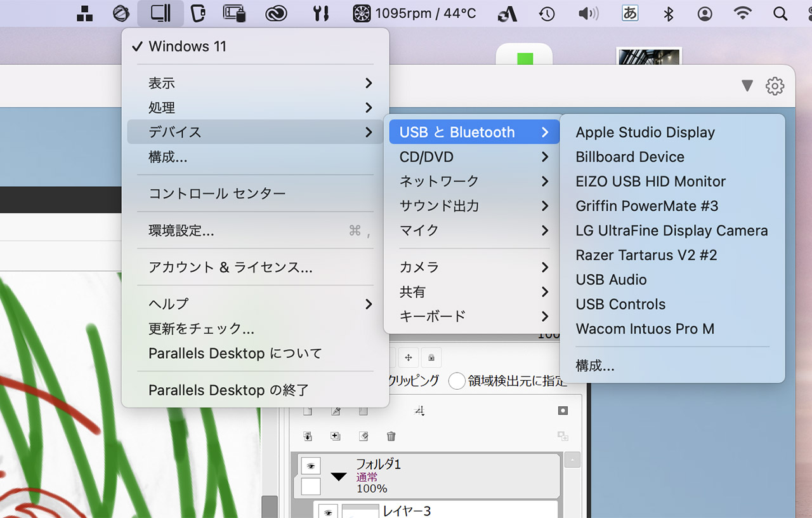Image resolution: width=812 pixels, height=518 pixels.
Task: Open Spotlight search magnifier
Action: [780, 13]
